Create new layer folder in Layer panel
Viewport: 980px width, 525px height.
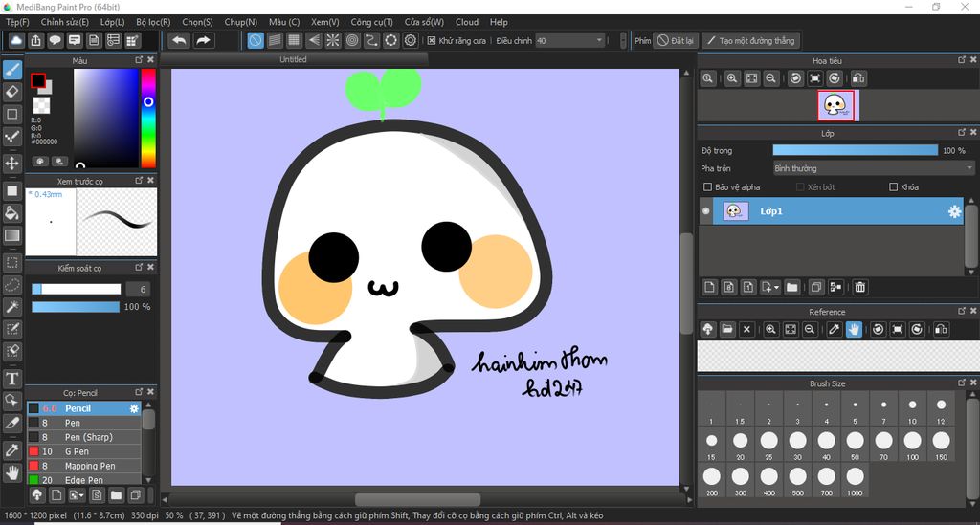tap(791, 287)
